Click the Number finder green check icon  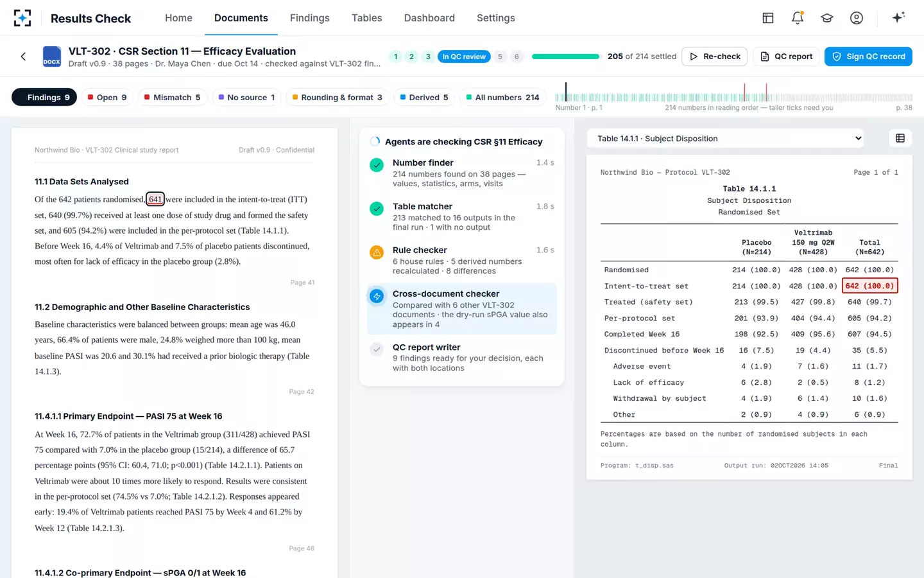(x=377, y=165)
